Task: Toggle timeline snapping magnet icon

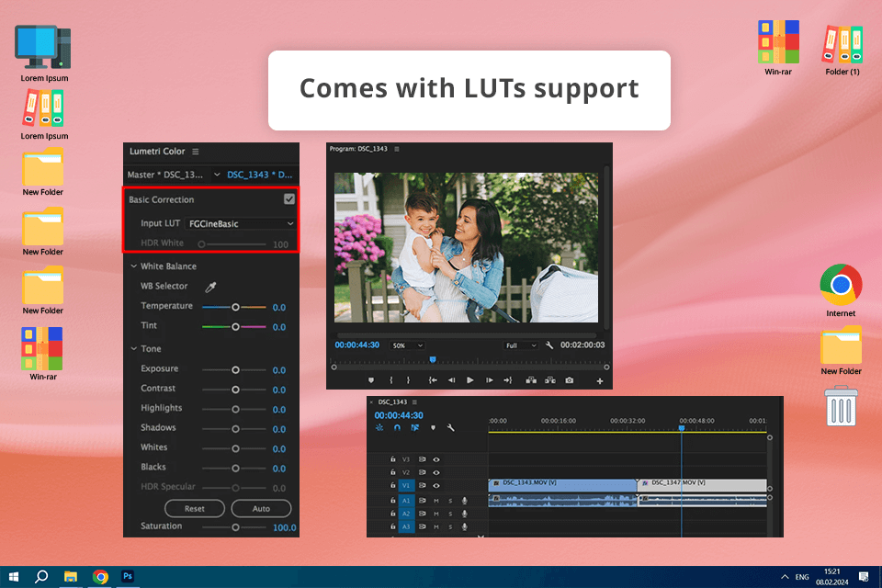Action: coord(397,427)
